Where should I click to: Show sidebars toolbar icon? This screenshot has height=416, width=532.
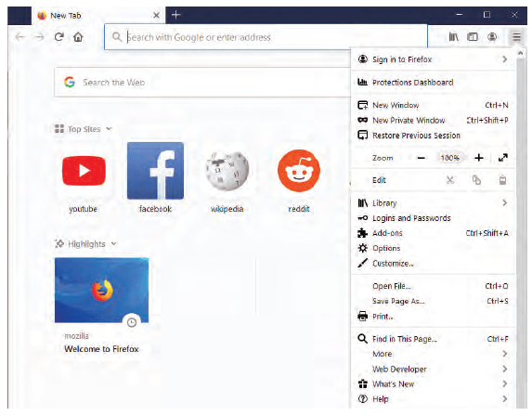click(x=473, y=36)
